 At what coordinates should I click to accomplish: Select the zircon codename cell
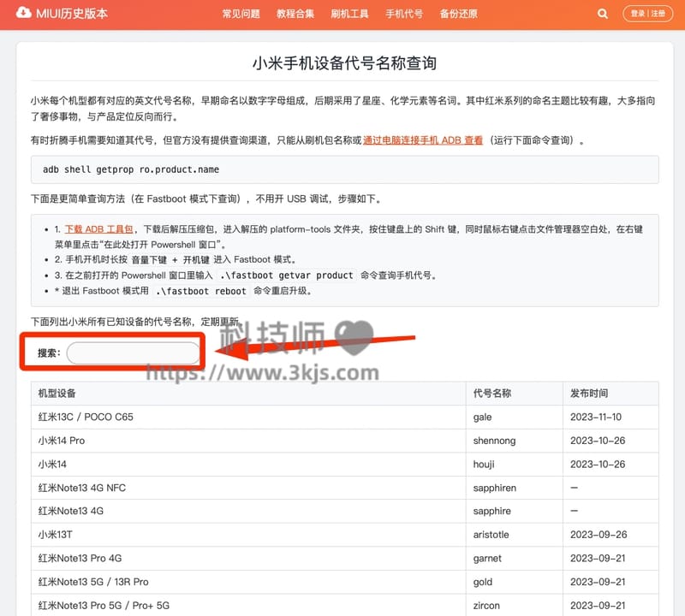point(515,605)
